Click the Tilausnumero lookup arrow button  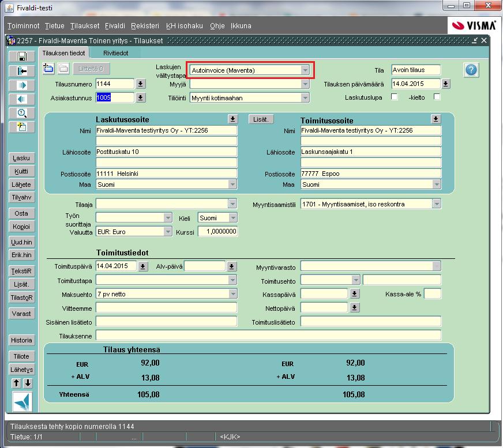point(140,84)
